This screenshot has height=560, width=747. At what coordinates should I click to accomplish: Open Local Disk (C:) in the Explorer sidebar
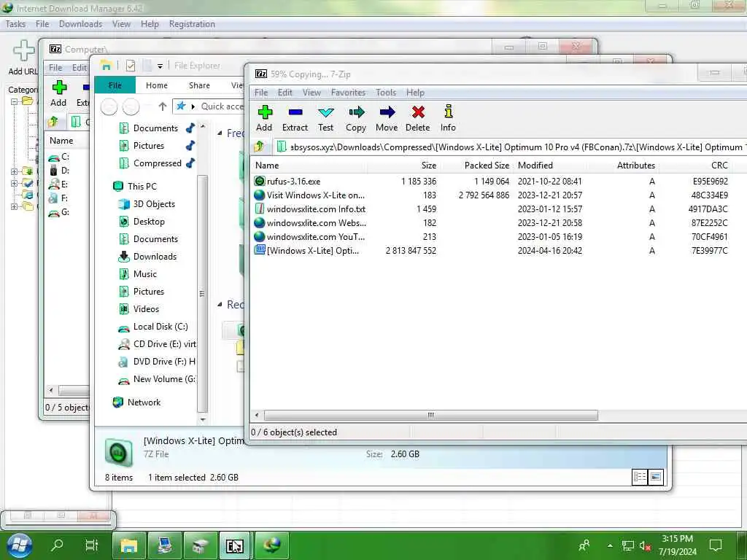click(153, 327)
